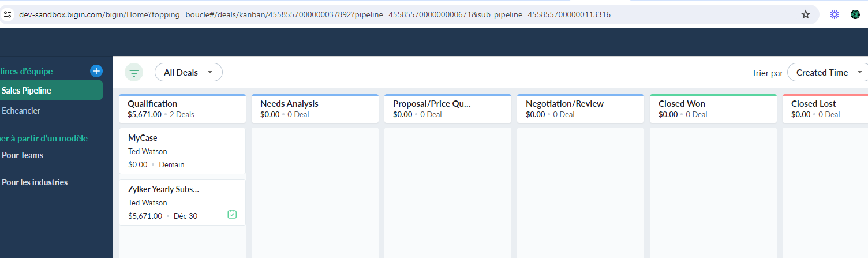This screenshot has height=258, width=868.
Task: Open the MyCase deal card
Action: [x=182, y=151]
